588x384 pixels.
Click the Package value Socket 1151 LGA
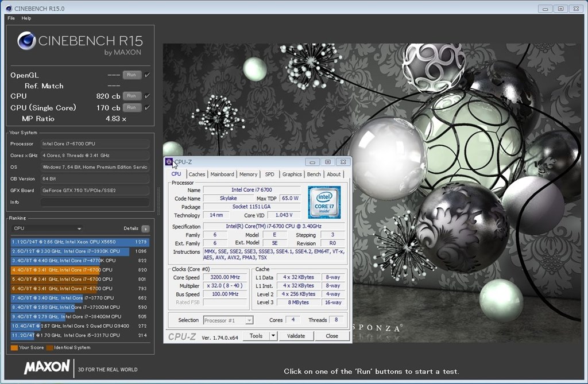click(x=252, y=207)
